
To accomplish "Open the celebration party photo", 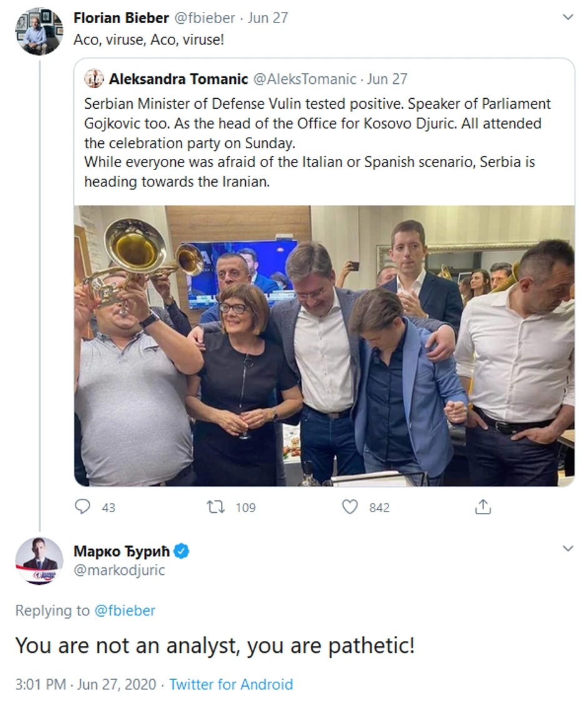I will point(324,345).
